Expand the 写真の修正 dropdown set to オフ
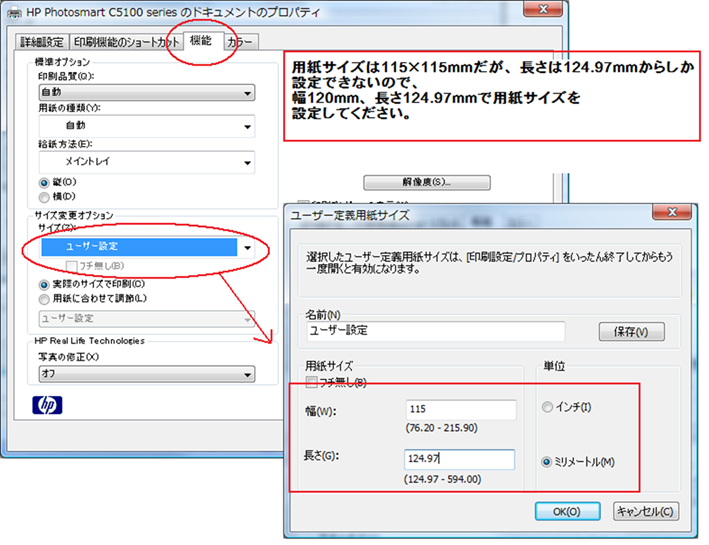 click(147, 374)
